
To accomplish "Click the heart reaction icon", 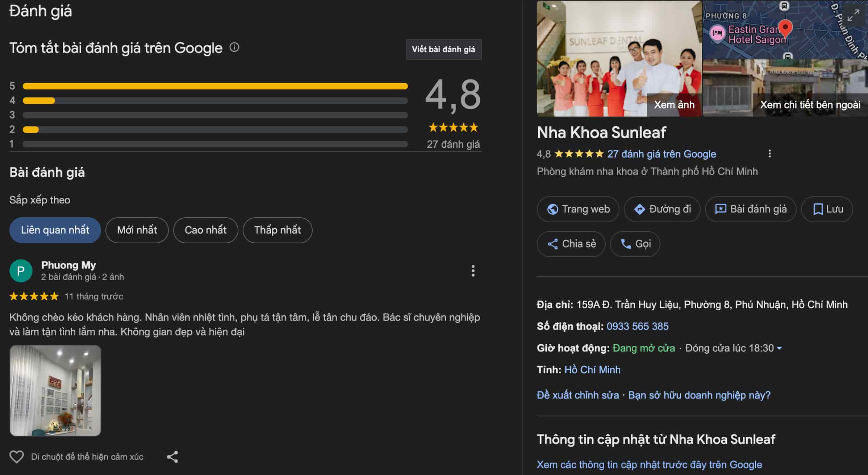I will pyautogui.click(x=16, y=457).
